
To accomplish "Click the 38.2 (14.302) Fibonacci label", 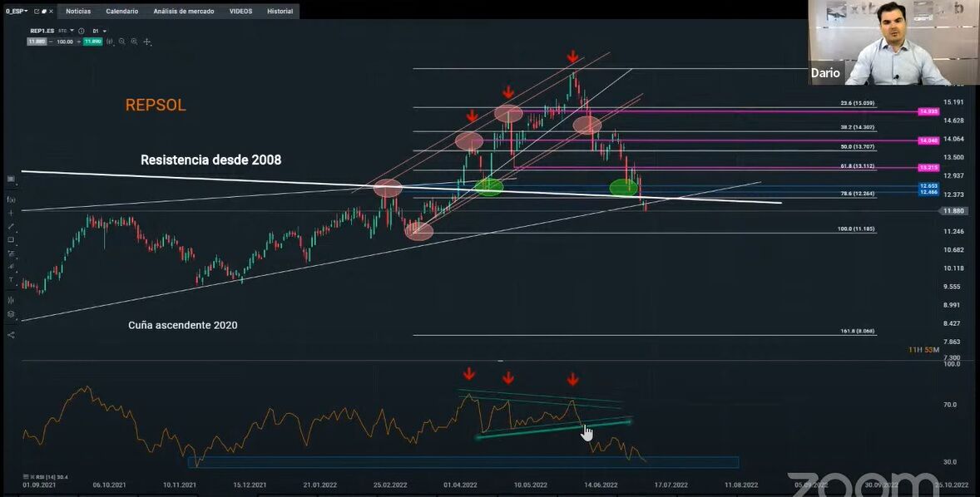I will (x=858, y=127).
